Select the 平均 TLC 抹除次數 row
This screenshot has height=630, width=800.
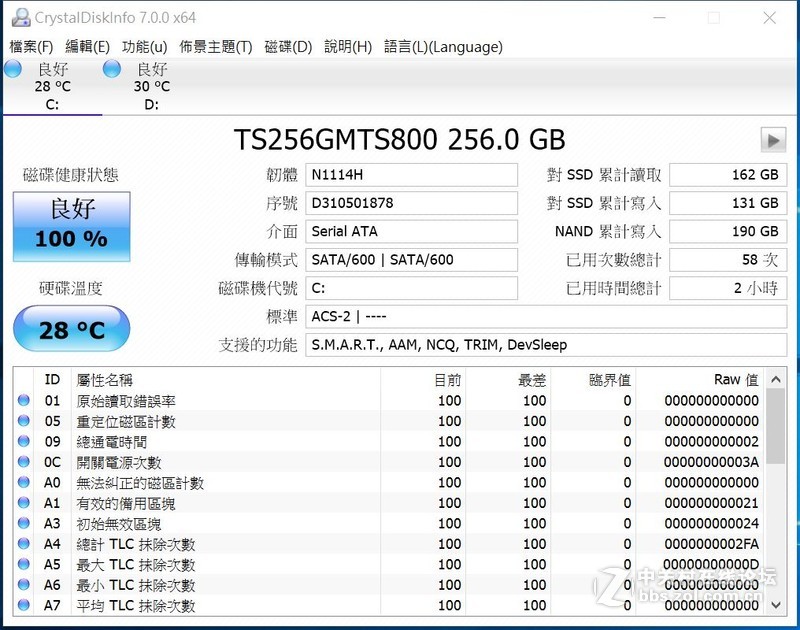point(390,605)
